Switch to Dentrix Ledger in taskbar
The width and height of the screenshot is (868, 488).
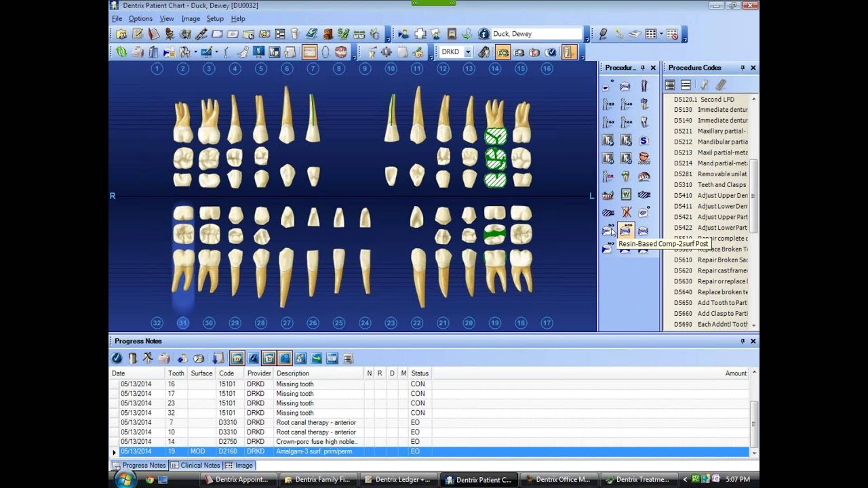click(398, 479)
